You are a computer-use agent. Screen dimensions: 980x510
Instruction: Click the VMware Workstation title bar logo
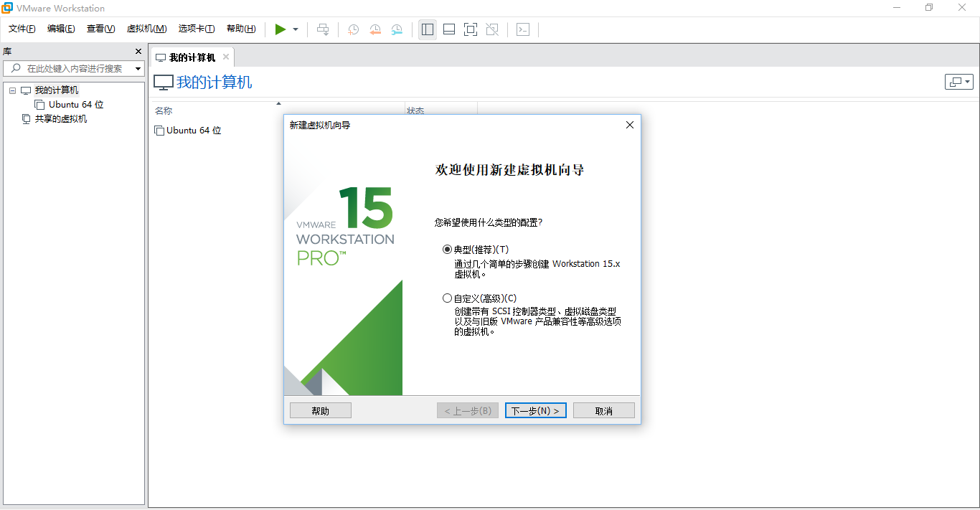point(7,8)
